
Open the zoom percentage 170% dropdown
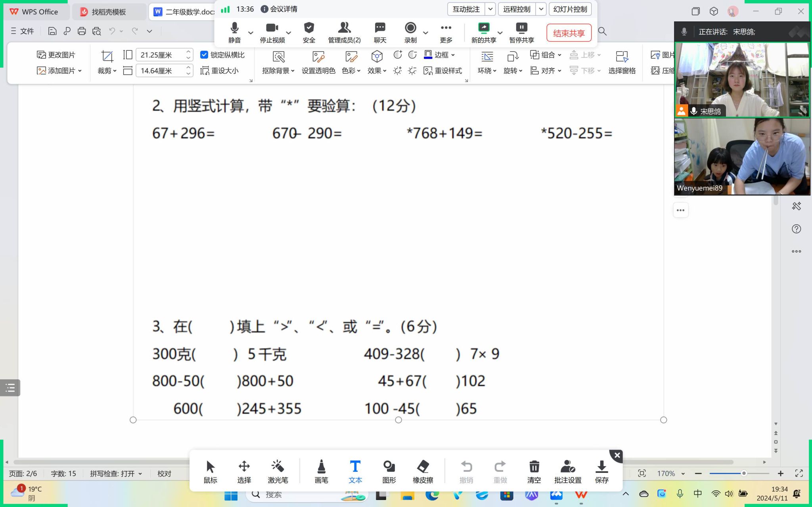(683, 473)
